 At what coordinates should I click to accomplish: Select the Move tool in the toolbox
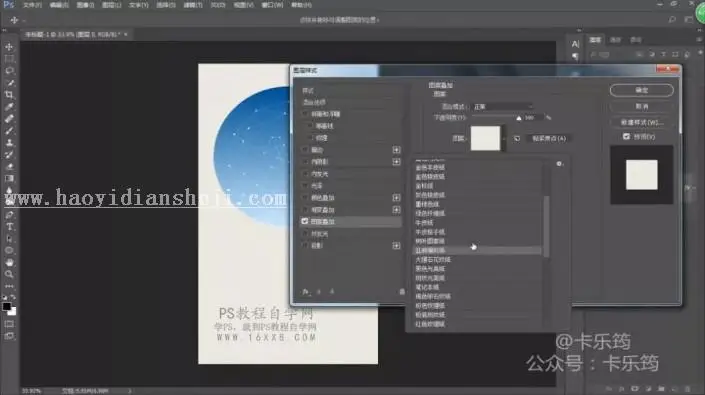(9, 47)
